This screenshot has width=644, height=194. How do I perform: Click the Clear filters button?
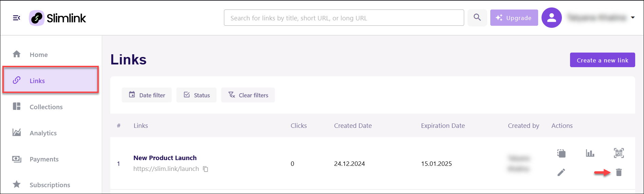click(248, 95)
